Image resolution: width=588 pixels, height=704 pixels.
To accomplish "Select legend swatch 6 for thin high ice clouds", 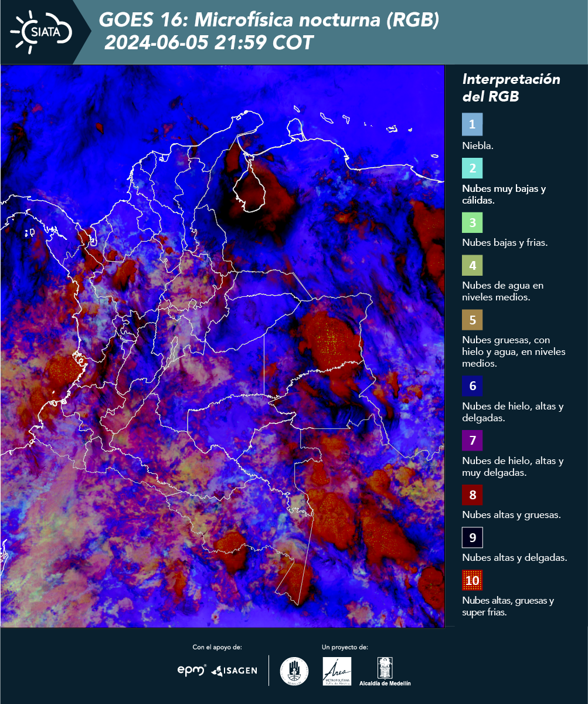I will pyautogui.click(x=472, y=386).
